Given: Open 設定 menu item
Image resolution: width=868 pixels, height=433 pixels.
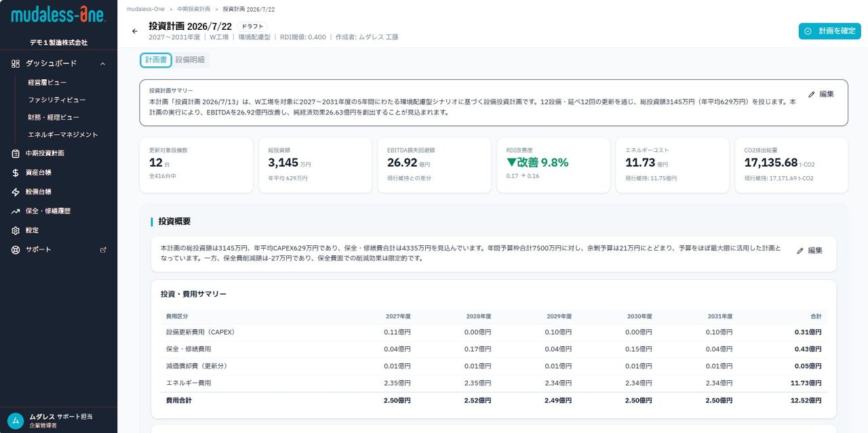Looking at the screenshot, I should click(32, 230).
